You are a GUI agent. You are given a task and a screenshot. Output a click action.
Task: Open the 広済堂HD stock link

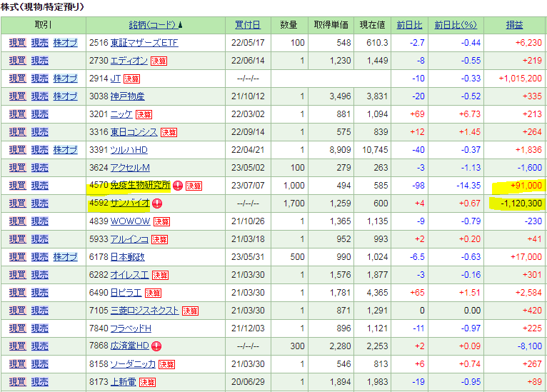point(130,346)
